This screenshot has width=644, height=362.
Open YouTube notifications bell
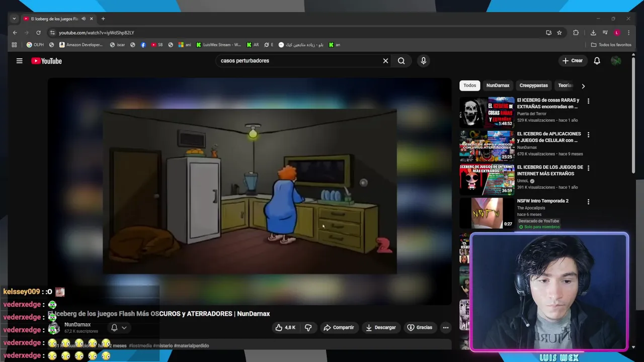tap(597, 61)
